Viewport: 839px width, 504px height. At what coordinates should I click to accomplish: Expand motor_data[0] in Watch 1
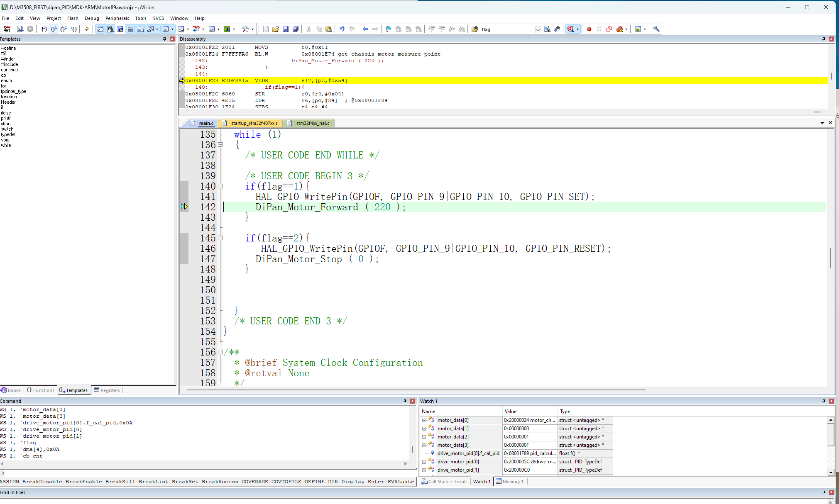[424, 420]
